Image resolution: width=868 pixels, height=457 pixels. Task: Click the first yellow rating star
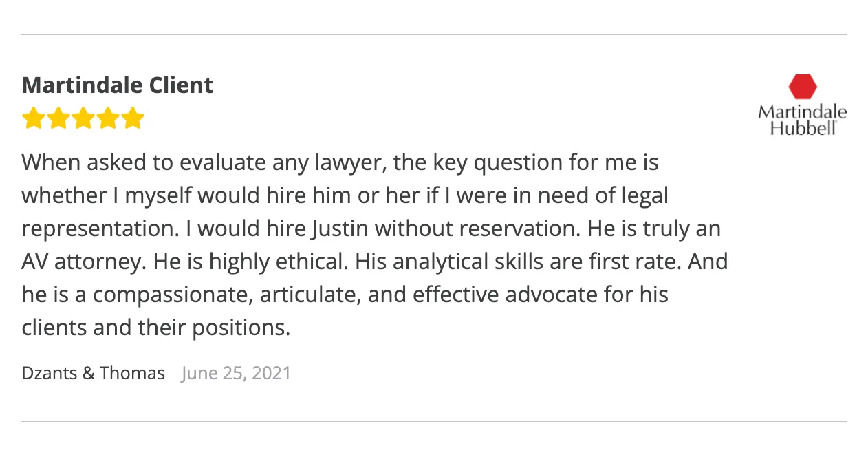[x=33, y=118]
